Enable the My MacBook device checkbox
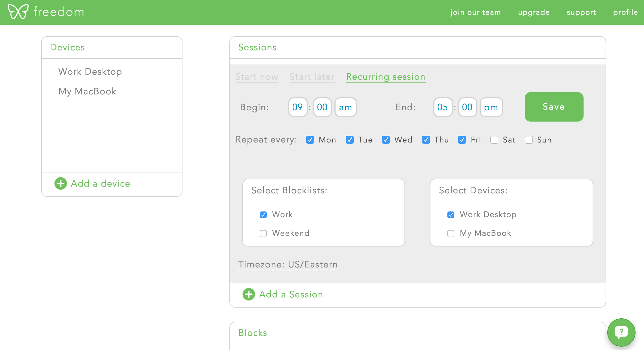This screenshot has height=350, width=644. point(451,234)
